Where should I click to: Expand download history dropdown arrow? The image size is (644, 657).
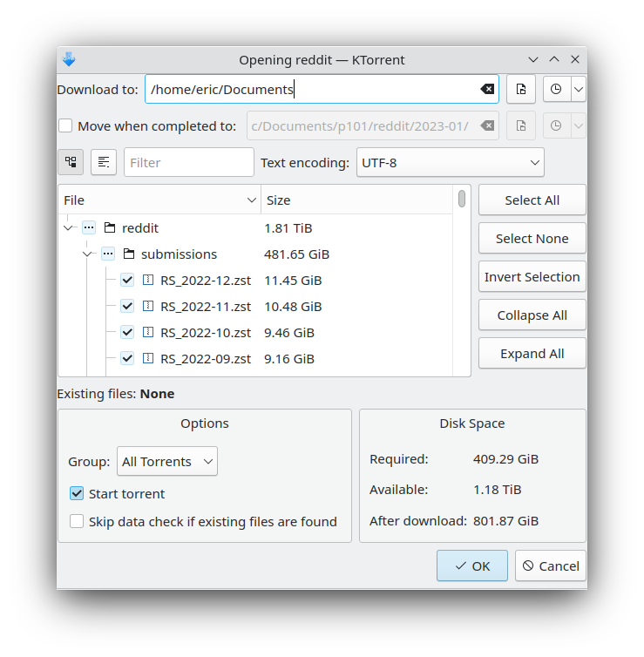tap(579, 89)
